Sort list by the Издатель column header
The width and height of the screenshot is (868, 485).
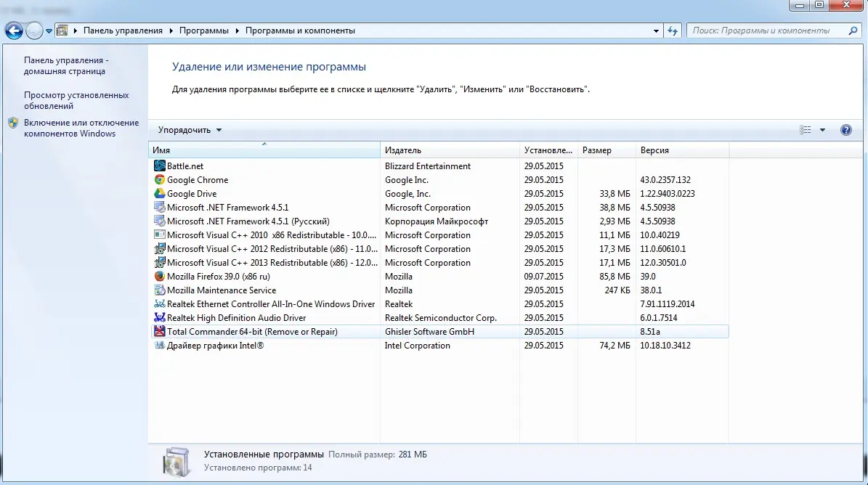tap(450, 150)
